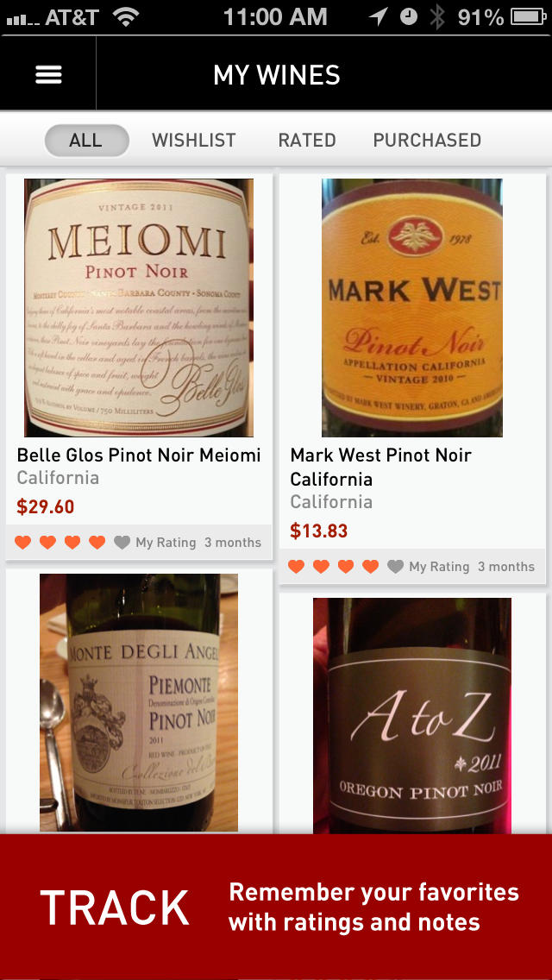Select the ALL filter tab
552x980 pixels.
click(86, 141)
